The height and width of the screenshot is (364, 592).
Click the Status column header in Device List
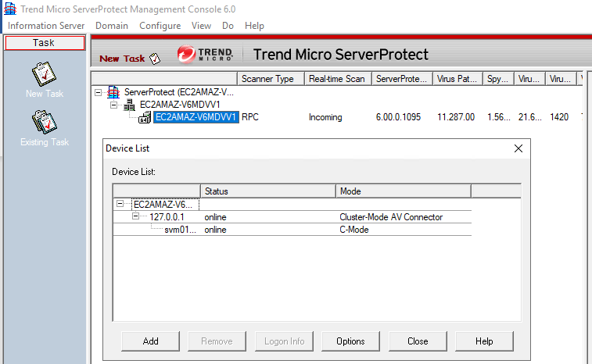point(268,191)
